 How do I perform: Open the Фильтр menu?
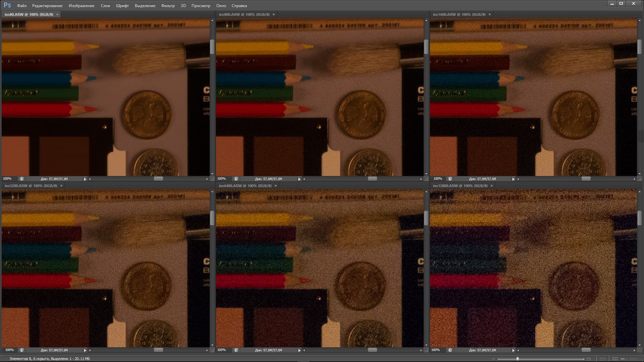[168, 6]
